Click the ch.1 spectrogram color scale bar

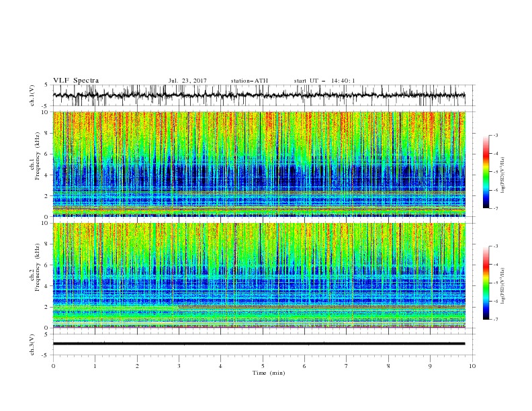coord(486,171)
